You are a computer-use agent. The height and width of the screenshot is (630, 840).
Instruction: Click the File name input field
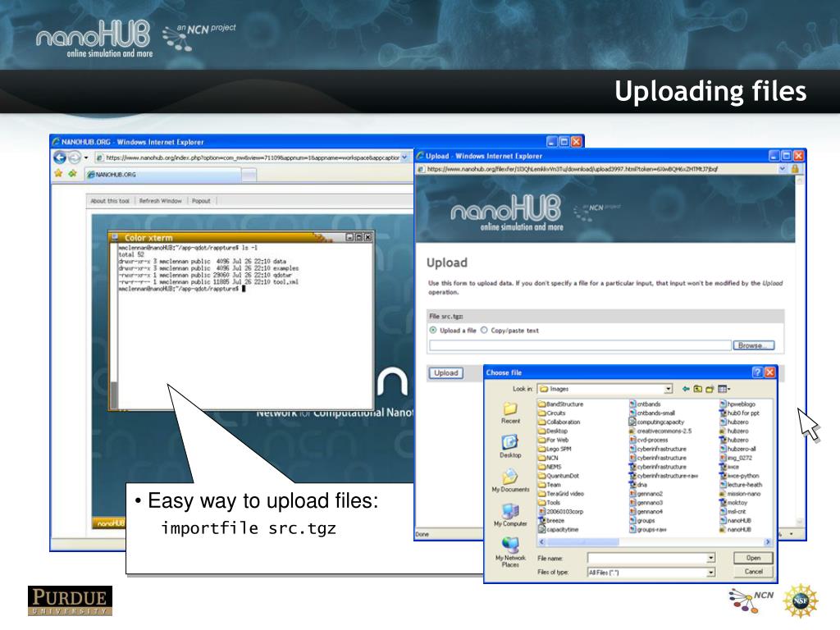pyautogui.click(x=647, y=558)
